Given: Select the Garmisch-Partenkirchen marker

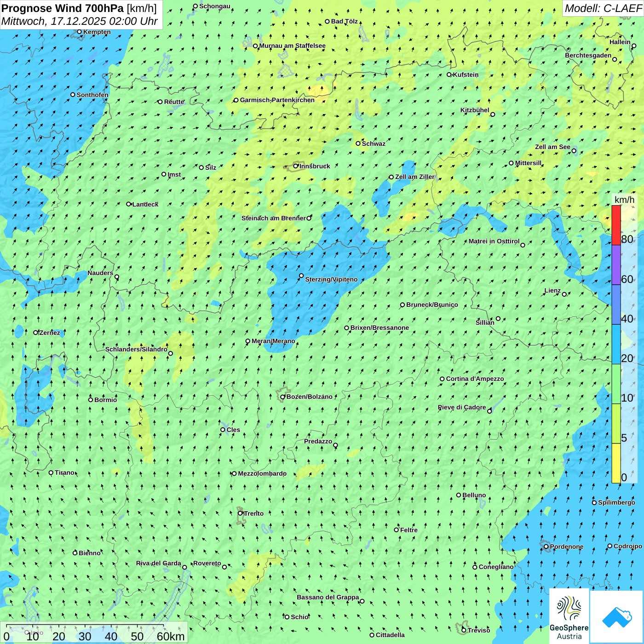Looking at the screenshot, I should pyautogui.click(x=236, y=100).
